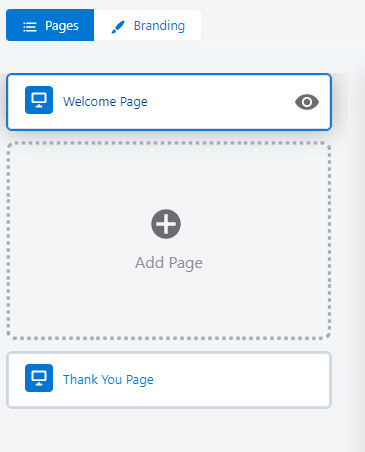Click the word Branding in the white tab
This screenshot has width=365, height=452.
(159, 26)
